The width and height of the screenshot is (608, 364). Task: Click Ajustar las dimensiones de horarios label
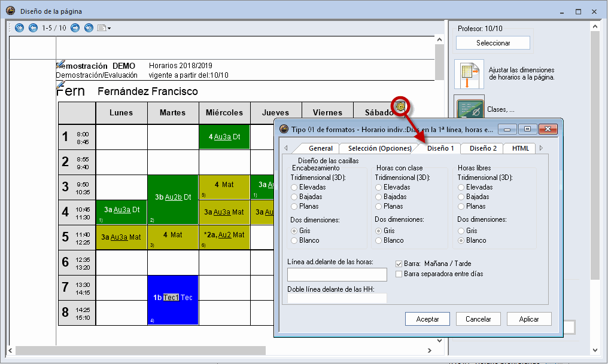[522, 74]
